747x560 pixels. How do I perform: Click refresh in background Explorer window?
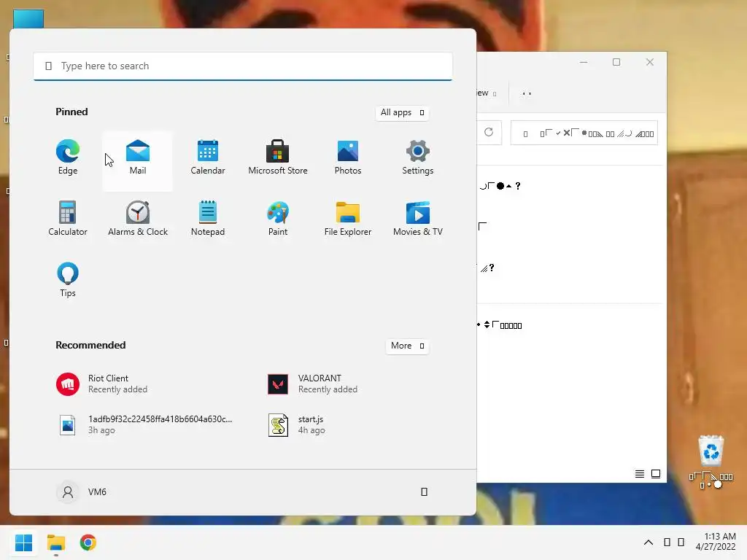(x=489, y=133)
